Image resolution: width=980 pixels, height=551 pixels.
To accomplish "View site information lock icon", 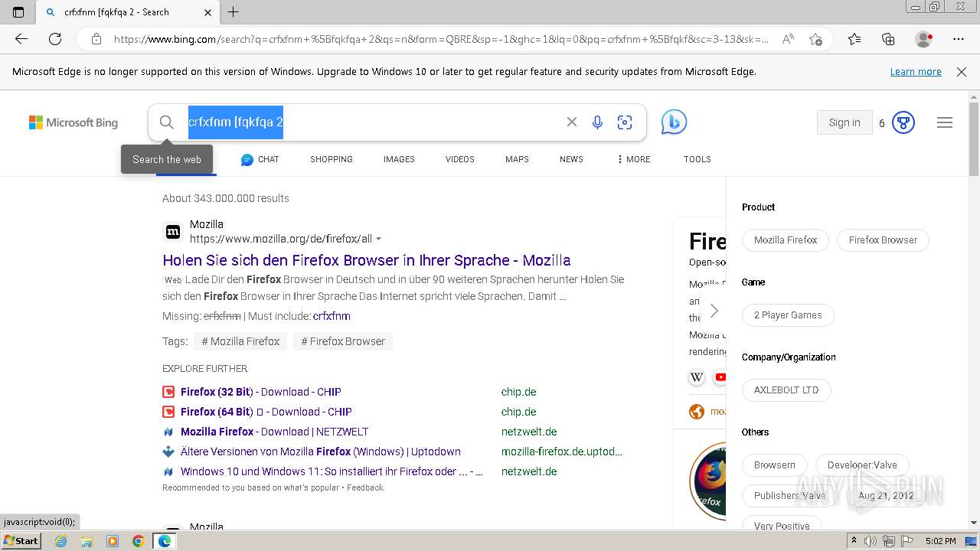I will click(96, 39).
